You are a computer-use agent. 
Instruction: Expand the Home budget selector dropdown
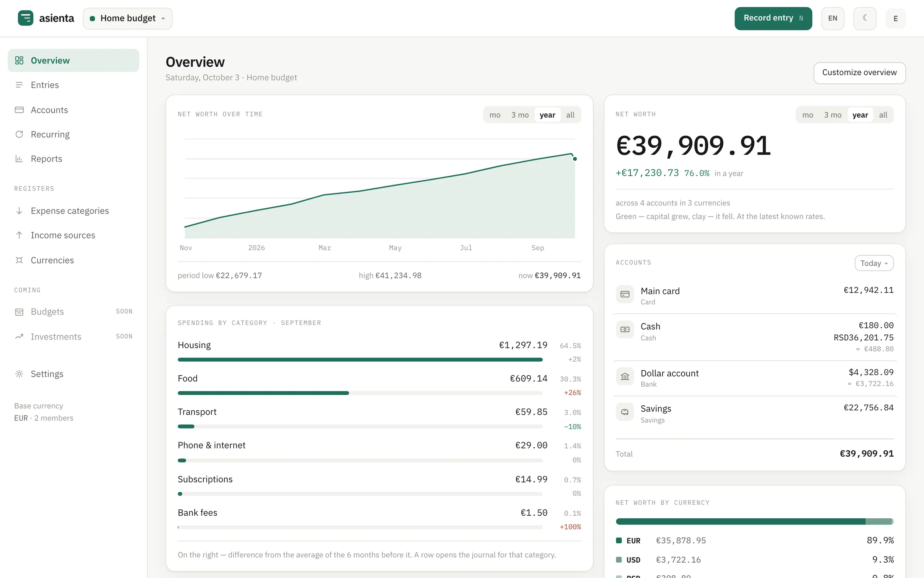pos(128,18)
